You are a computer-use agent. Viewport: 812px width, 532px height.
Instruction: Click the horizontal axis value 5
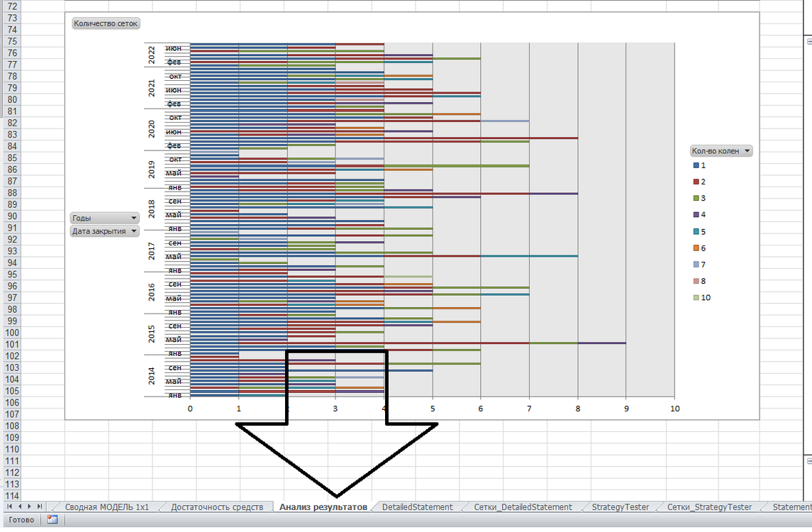[433, 409]
